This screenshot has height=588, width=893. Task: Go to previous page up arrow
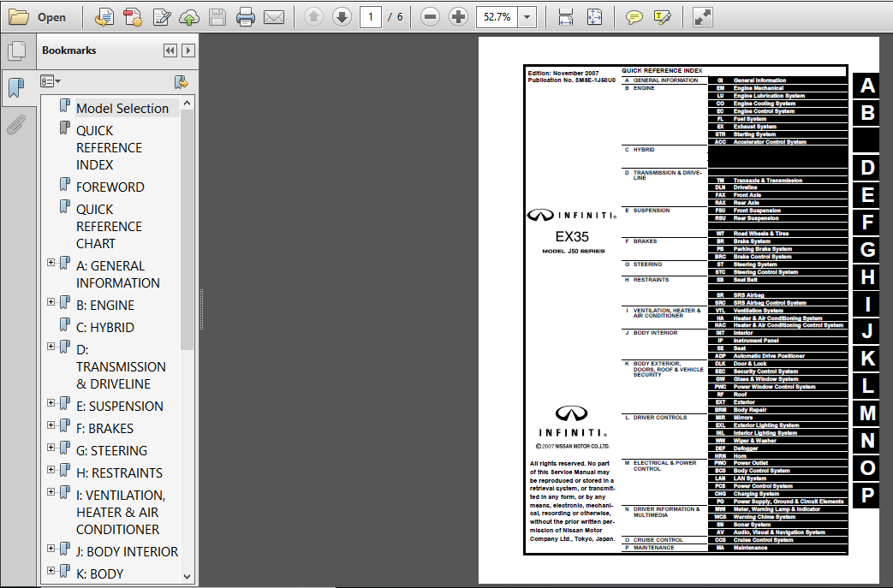tap(313, 17)
